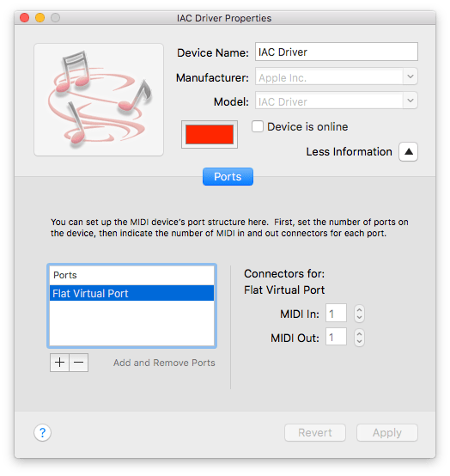Click the Less Information label text
This screenshot has width=450, height=476.
click(349, 151)
